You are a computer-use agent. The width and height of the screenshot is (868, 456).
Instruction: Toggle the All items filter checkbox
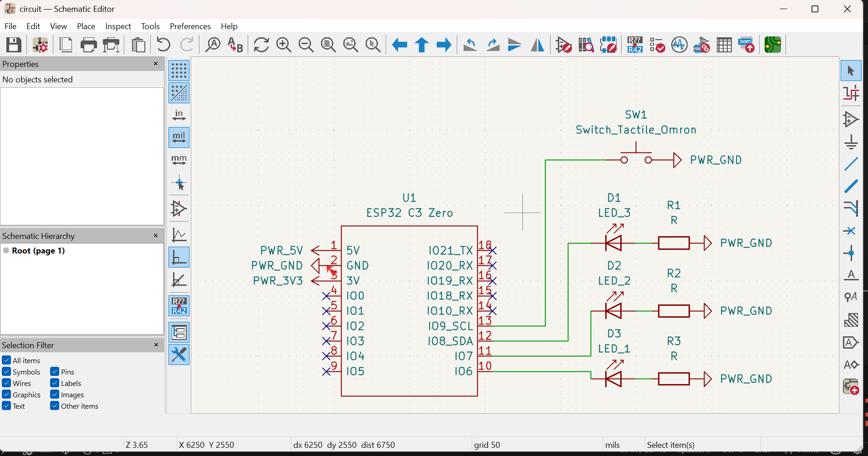pyautogui.click(x=6, y=360)
